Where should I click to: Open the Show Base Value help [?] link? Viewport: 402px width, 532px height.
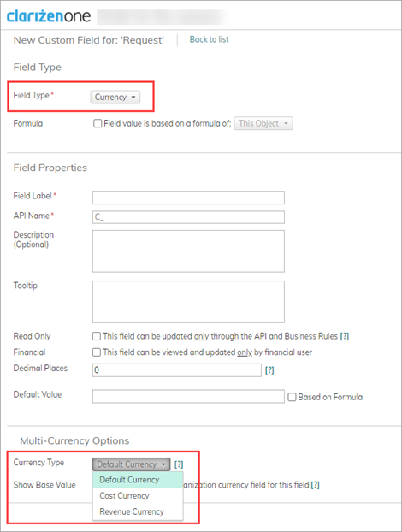click(x=315, y=485)
